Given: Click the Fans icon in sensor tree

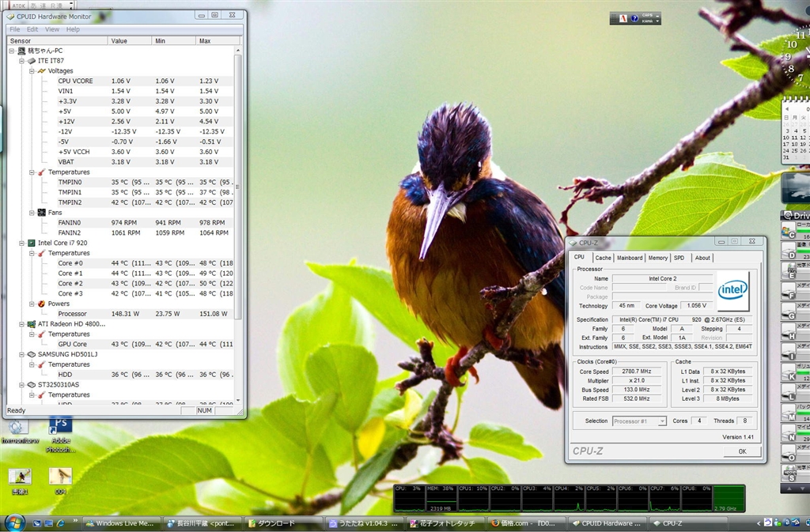Looking at the screenshot, I should tap(42, 213).
